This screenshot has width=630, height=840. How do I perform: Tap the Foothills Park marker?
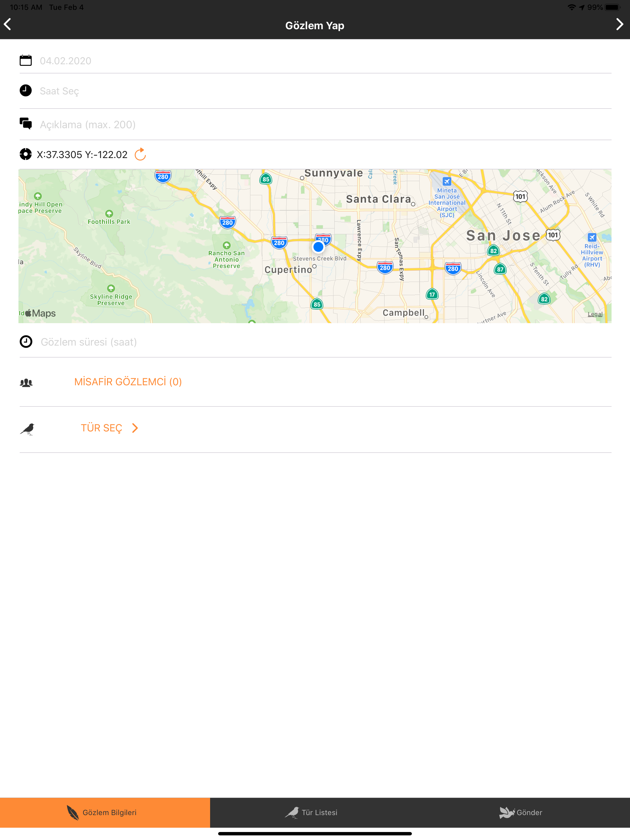click(109, 214)
